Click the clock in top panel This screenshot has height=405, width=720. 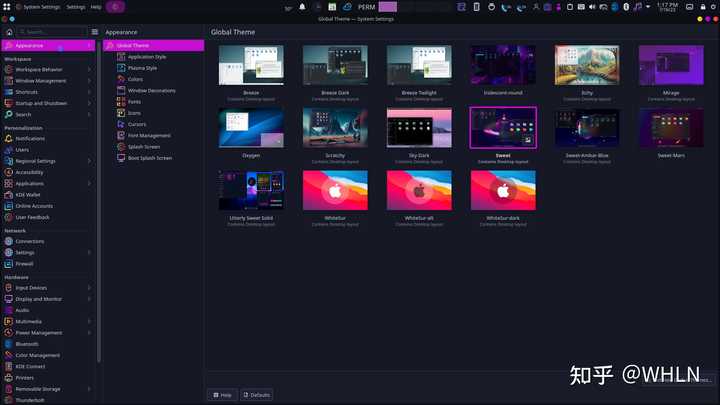coord(667,7)
